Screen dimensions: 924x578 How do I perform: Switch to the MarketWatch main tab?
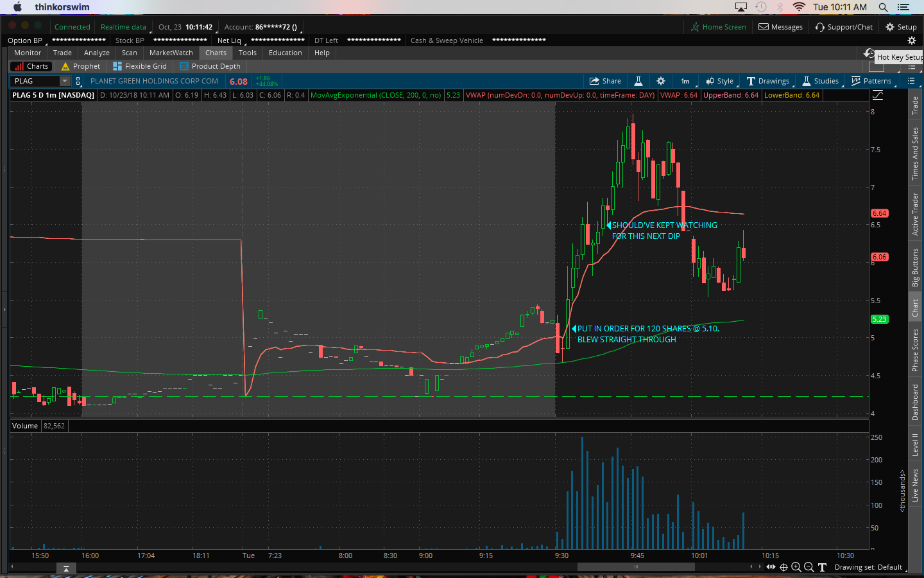pos(171,53)
